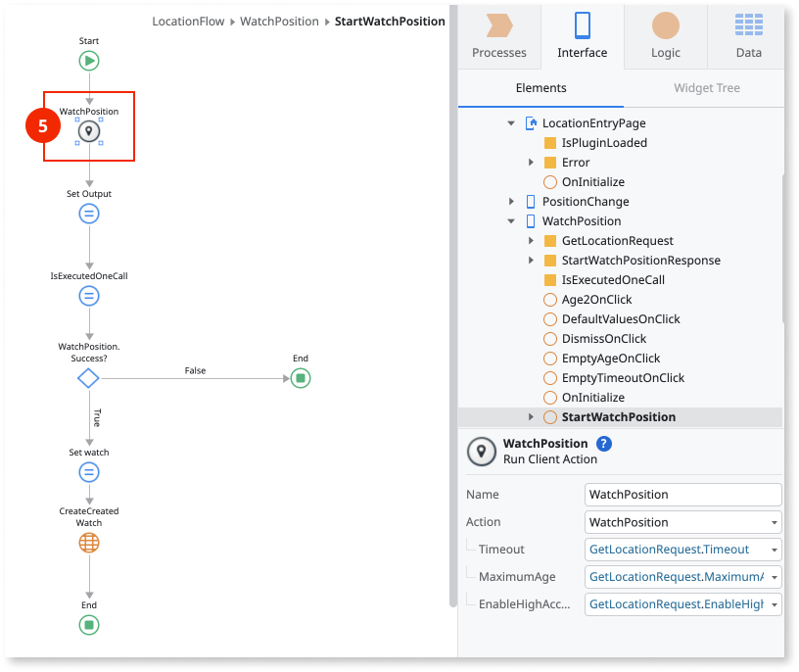Switch to the Widget Tree subtab
The image size is (799, 672).
point(706,88)
